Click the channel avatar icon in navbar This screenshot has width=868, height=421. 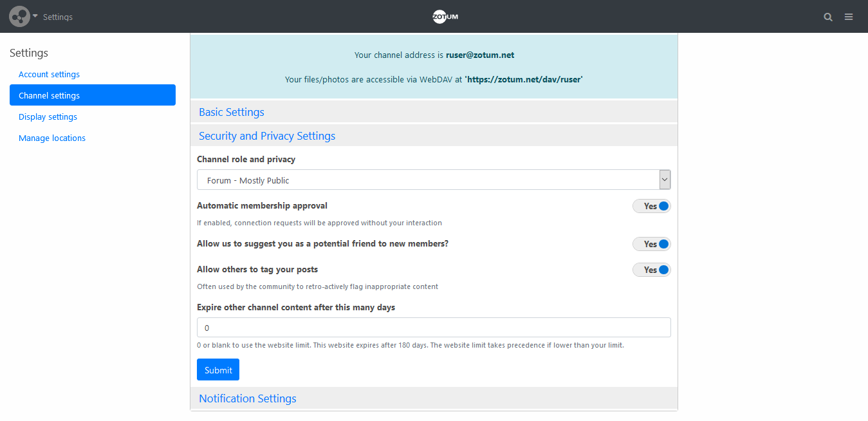pyautogui.click(x=19, y=17)
